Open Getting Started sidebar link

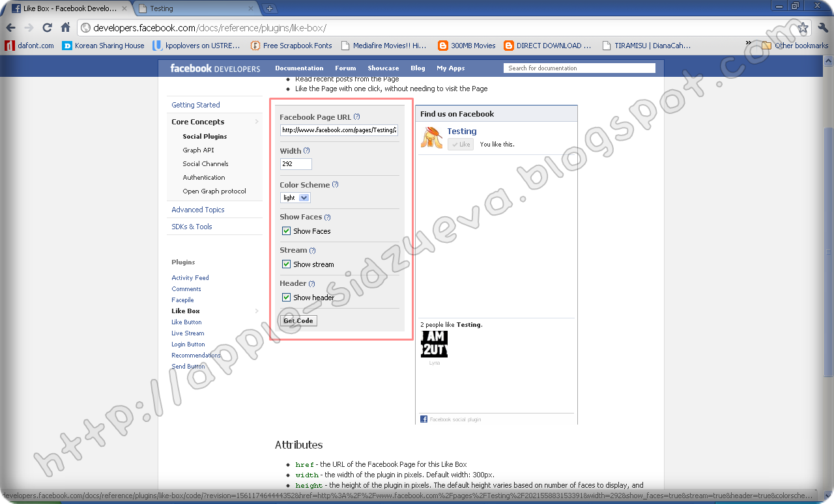tap(195, 105)
